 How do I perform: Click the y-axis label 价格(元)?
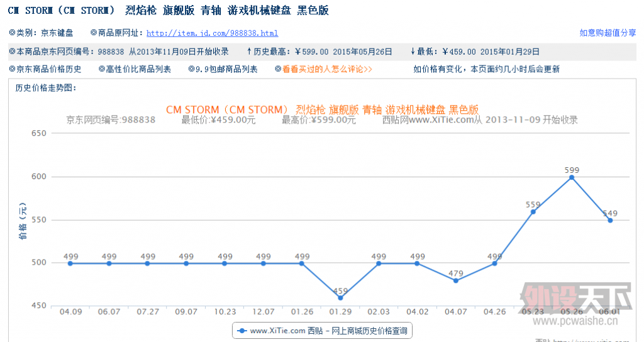tap(22, 221)
